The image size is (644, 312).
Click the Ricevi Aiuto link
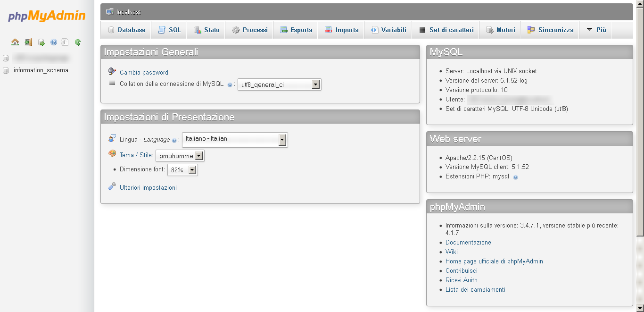coord(462,280)
